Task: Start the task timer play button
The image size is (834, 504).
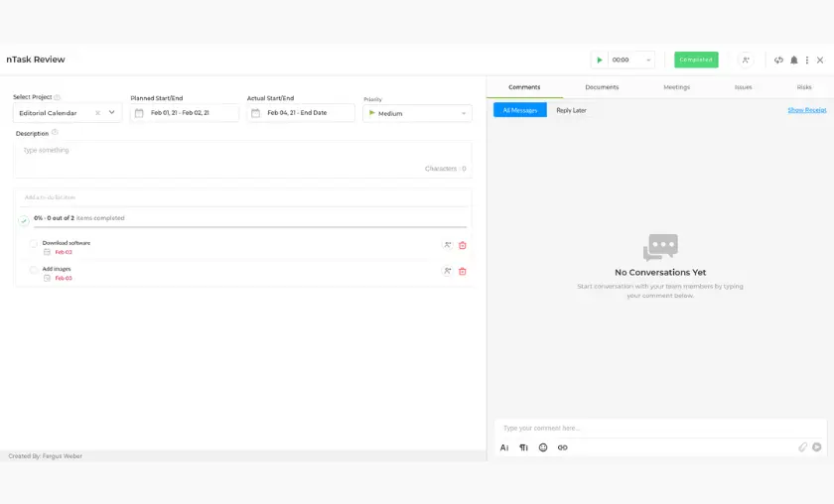Action: point(600,61)
